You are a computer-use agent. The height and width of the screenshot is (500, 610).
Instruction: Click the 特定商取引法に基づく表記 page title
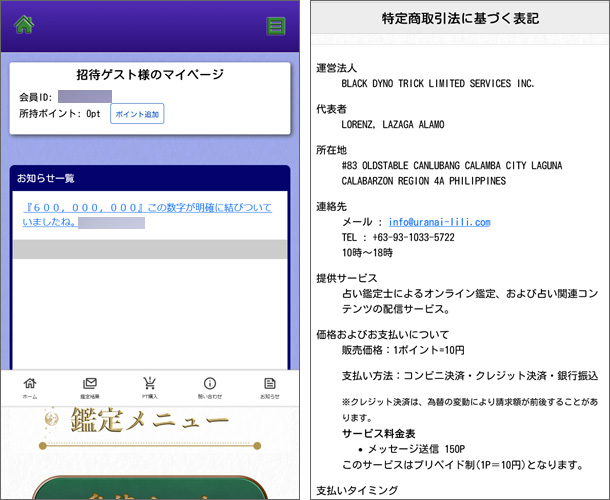460,19
